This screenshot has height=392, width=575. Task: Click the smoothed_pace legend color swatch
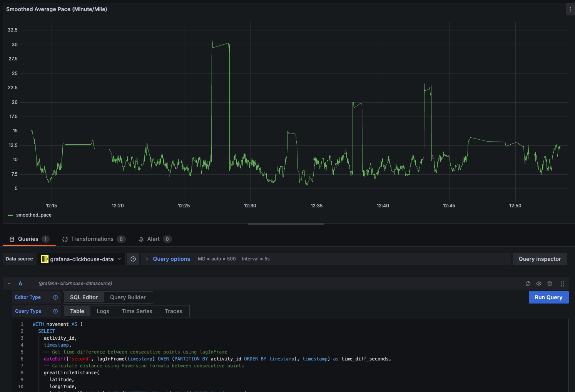coord(10,215)
